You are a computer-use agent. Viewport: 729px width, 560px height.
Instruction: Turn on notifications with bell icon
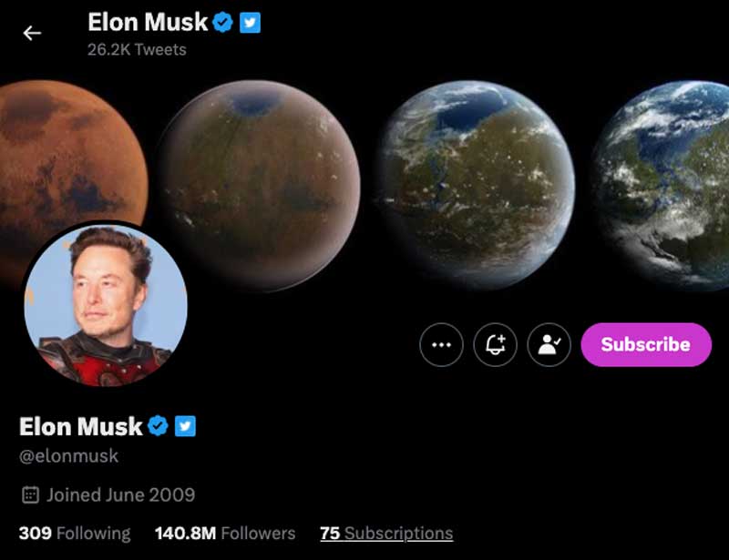495,345
